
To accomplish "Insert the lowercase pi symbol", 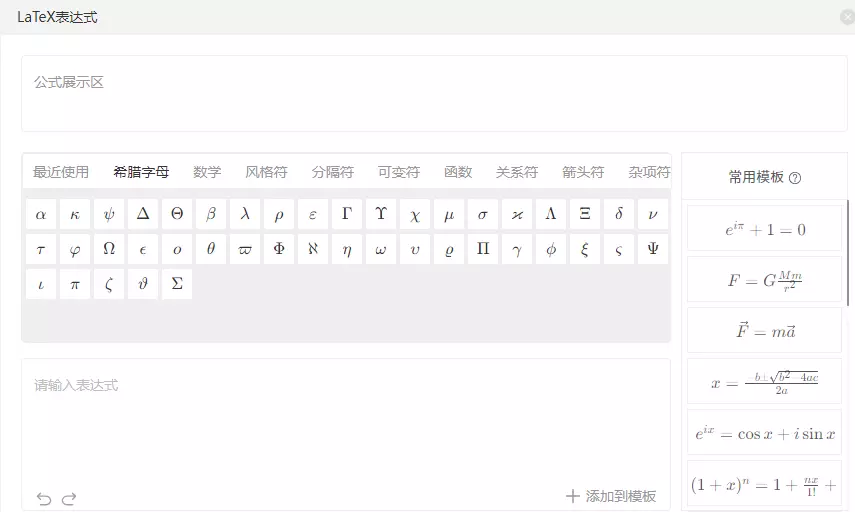I will tap(75, 284).
